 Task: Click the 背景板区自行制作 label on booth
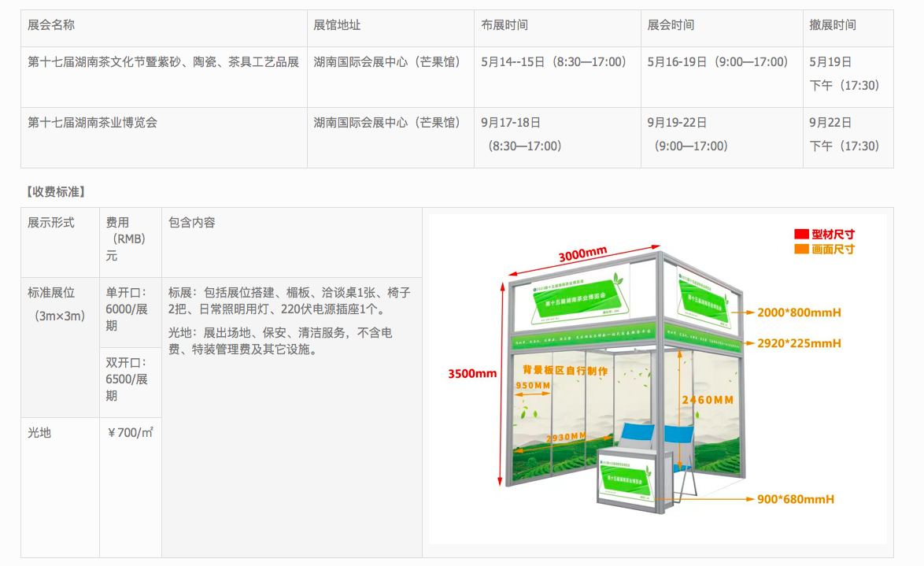tap(564, 370)
